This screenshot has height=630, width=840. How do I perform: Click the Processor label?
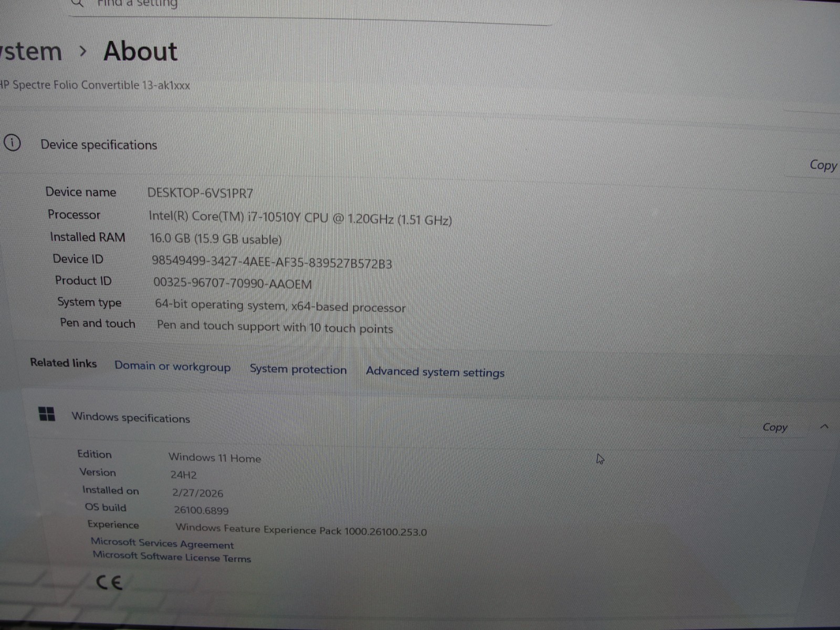click(74, 215)
